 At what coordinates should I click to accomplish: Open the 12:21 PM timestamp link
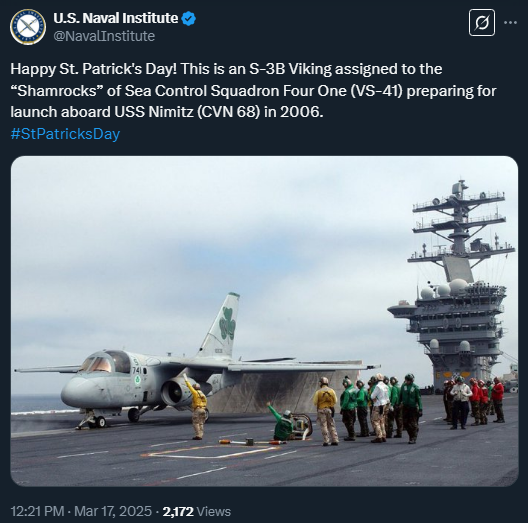(37, 511)
